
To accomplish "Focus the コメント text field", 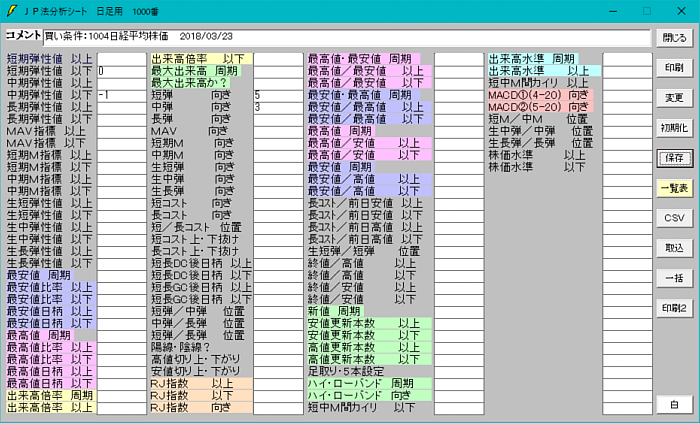I will coord(347,37).
